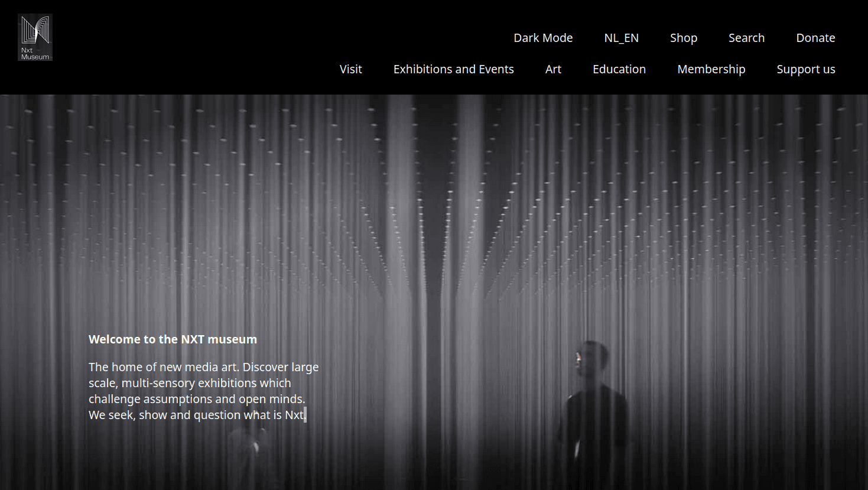This screenshot has width=868, height=490.
Task: Browse the Art section
Action: point(553,69)
